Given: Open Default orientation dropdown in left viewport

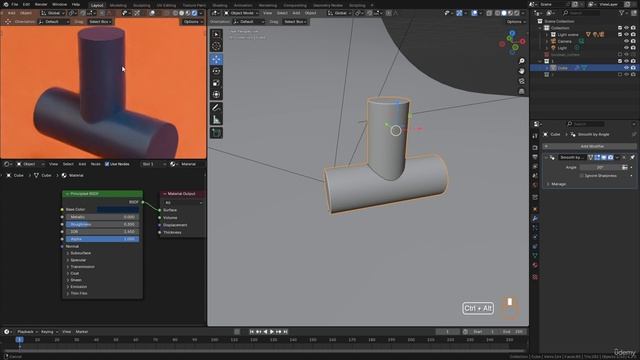Looking at the screenshot, I should point(53,22).
